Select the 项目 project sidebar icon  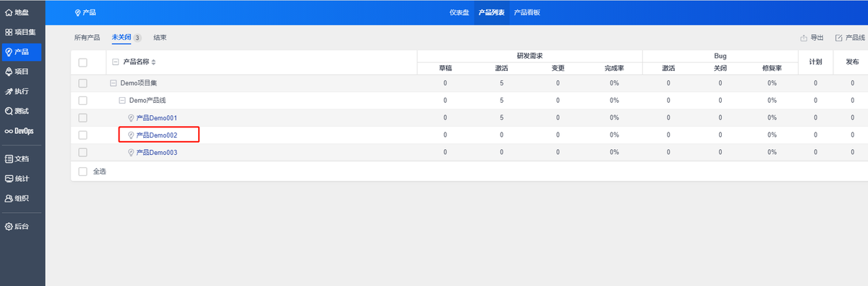9,71
